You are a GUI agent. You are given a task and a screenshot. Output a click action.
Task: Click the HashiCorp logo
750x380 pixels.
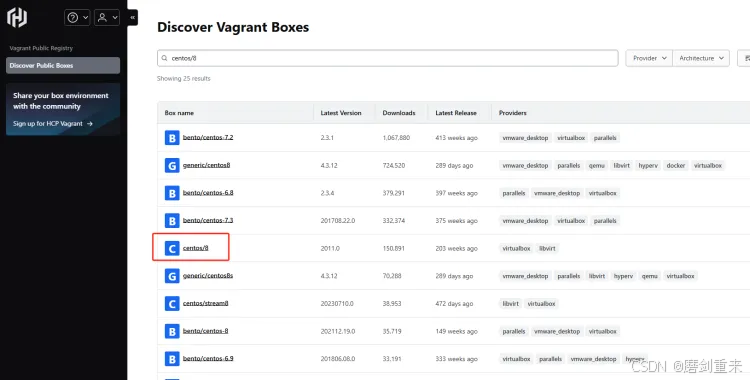point(17,17)
